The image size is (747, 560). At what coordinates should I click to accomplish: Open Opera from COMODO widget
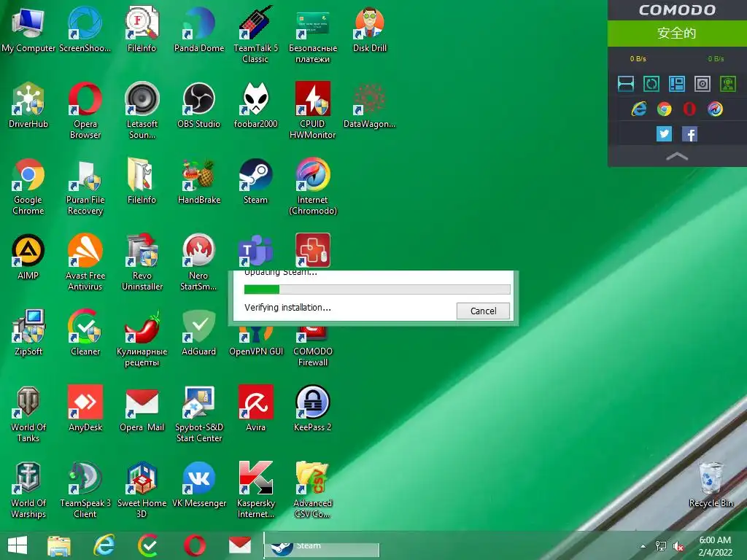(689, 109)
